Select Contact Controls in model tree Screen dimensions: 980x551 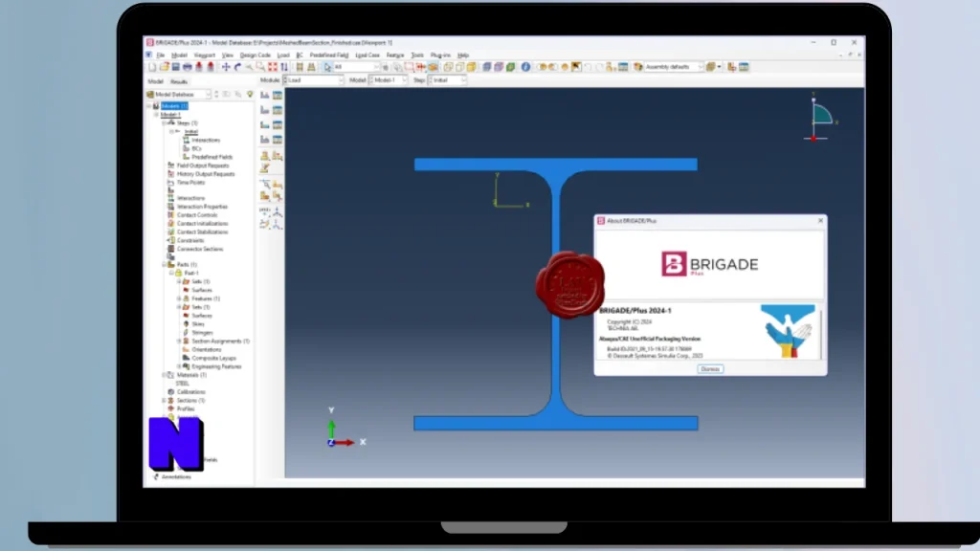pos(197,215)
